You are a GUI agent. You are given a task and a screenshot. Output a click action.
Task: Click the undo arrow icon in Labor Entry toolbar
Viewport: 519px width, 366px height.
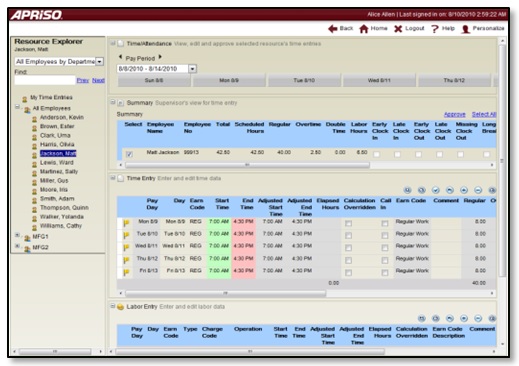[x=450, y=318]
